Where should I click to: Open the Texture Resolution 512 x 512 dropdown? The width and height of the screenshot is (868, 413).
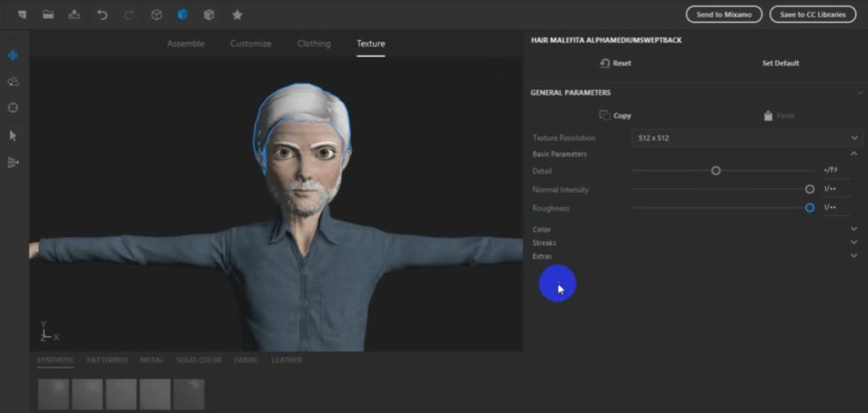pos(747,138)
